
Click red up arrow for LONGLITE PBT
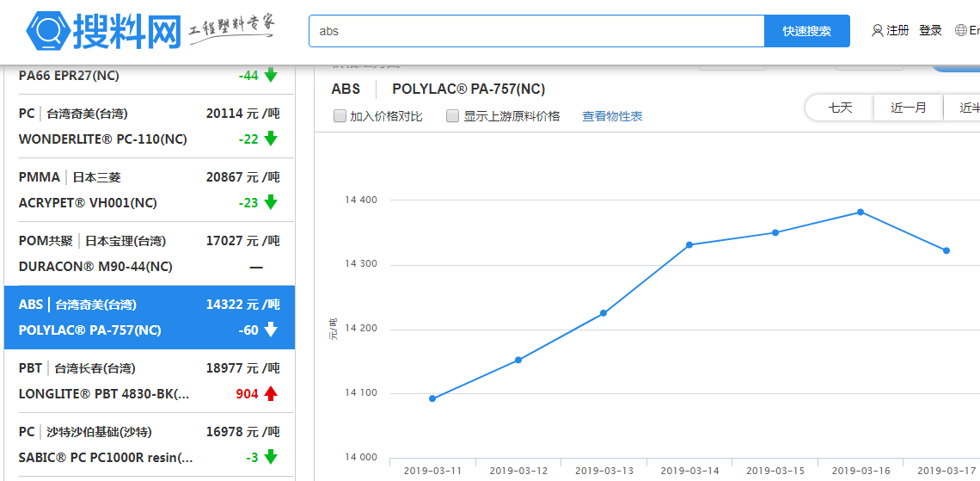271,393
